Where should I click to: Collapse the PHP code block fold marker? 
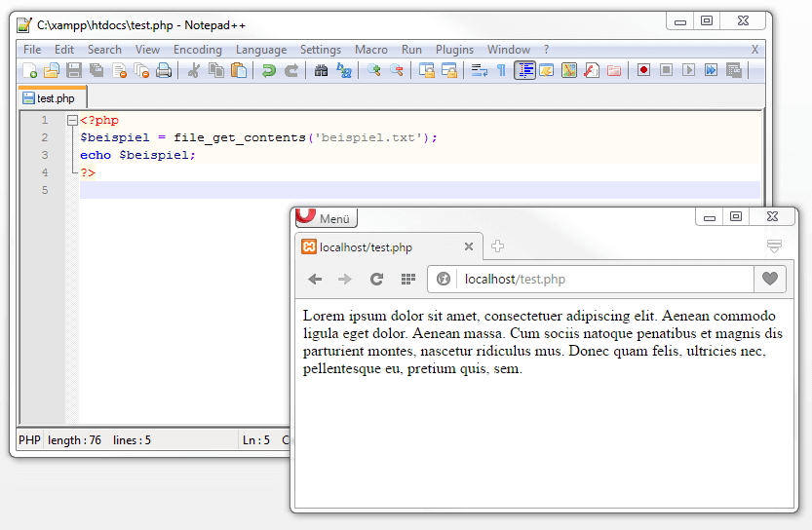72,121
